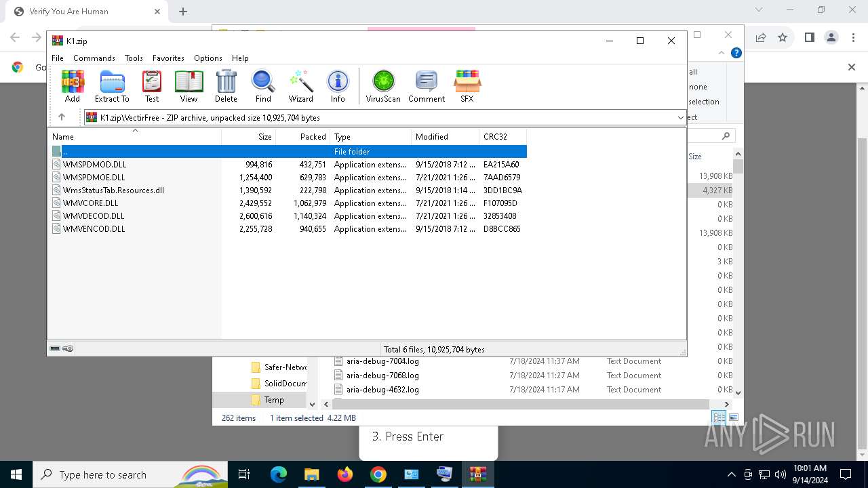Expand the archive path dropdown
This screenshot has width=868, height=488.
click(x=680, y=117)
